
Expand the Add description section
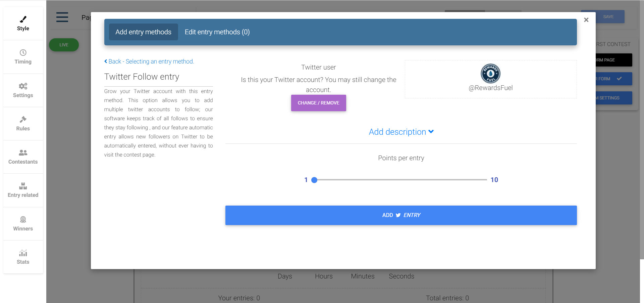[x=401, y=132]
